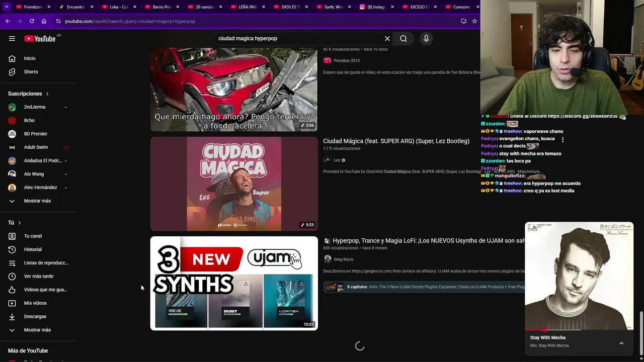This screenshot has width=644, height=362.
Task: Visit the Greg Kocis channel
Action: pyautogui.click(x=344, y=259)
